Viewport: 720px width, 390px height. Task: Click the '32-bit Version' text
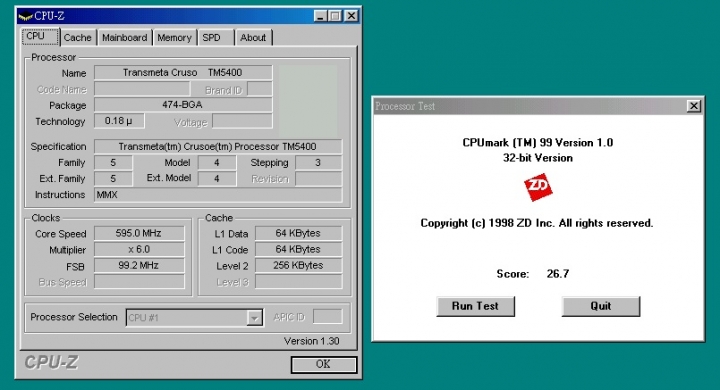pos(538,158)
